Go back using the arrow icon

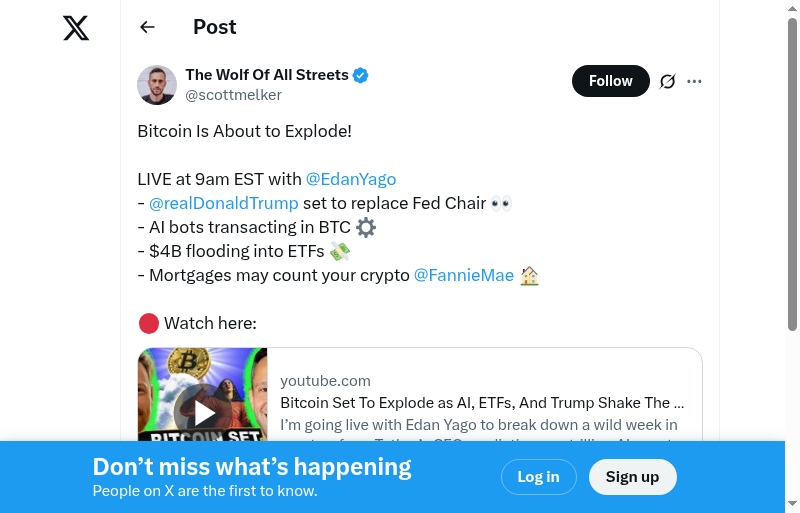click(x=148, y=27)
